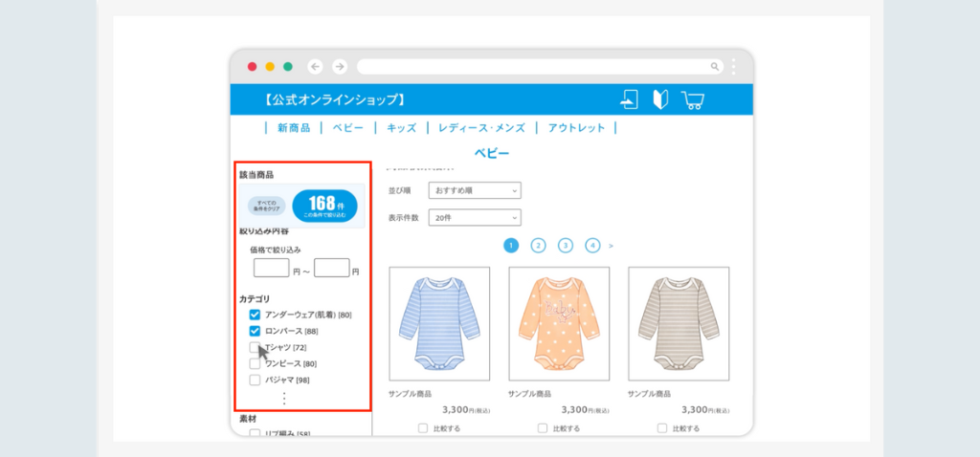Screen dimensions: 980x457
Task: Uncheck the ロンパース category checkbox
Action: pos(255,331)
